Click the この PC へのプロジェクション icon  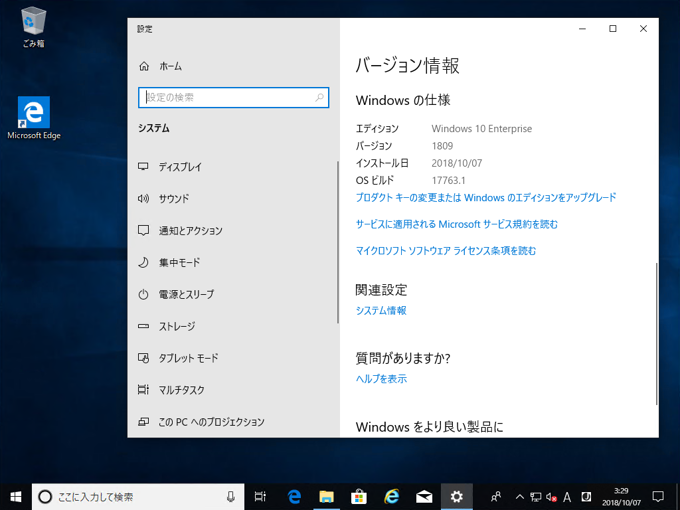(x=143, y=422)
